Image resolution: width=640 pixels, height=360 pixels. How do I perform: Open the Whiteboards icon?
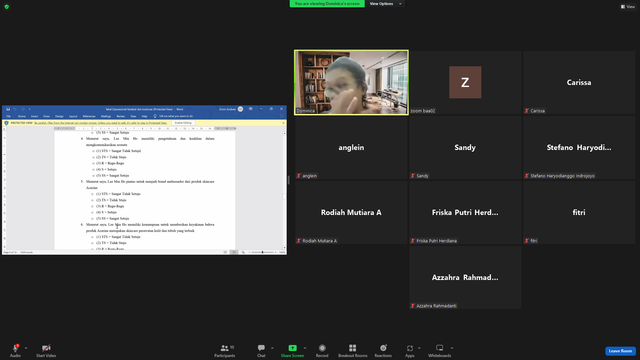[440, 348]
